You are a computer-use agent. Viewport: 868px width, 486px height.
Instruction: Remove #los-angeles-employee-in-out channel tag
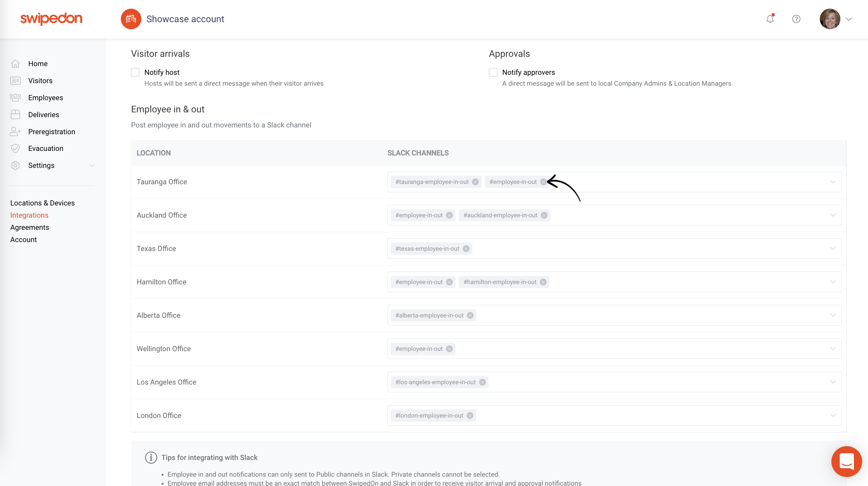482,382
